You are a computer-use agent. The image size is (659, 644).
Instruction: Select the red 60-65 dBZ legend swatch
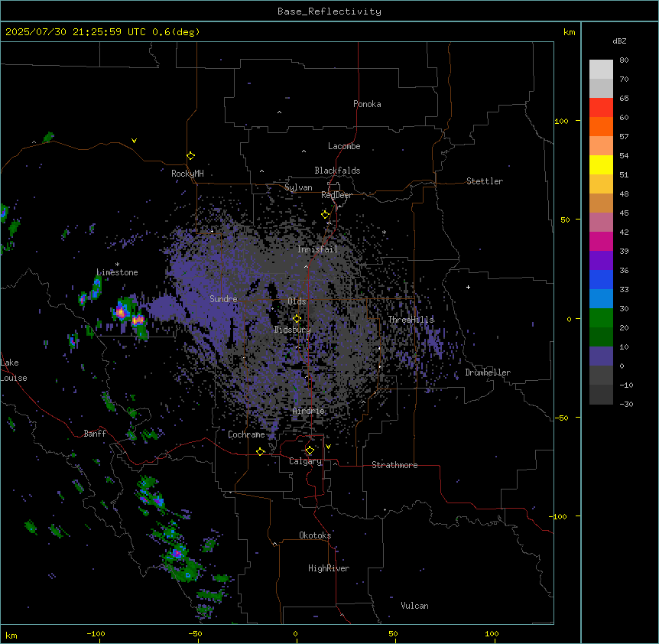tap(601, 107)
